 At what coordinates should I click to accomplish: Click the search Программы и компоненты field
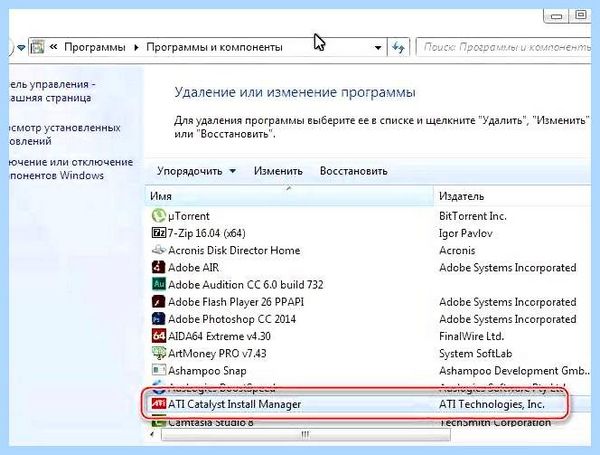coord(504,47)
